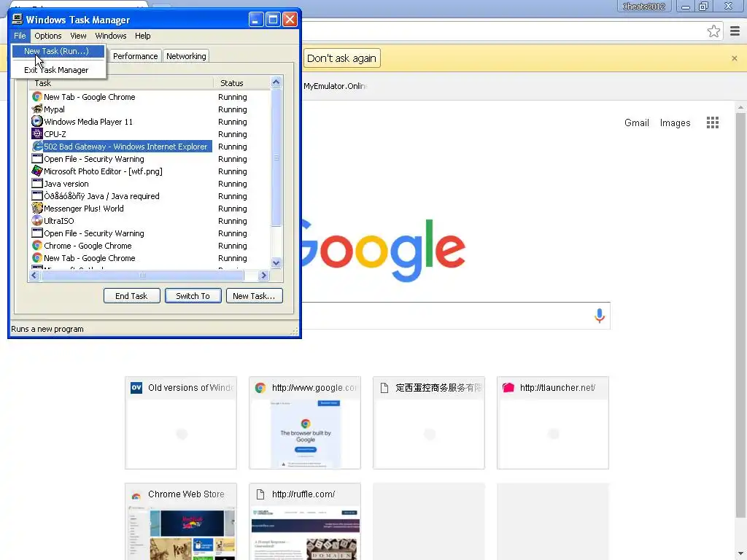
Task: Click the tlauncher.net tile favicon
Action: [x=508, y=388]
